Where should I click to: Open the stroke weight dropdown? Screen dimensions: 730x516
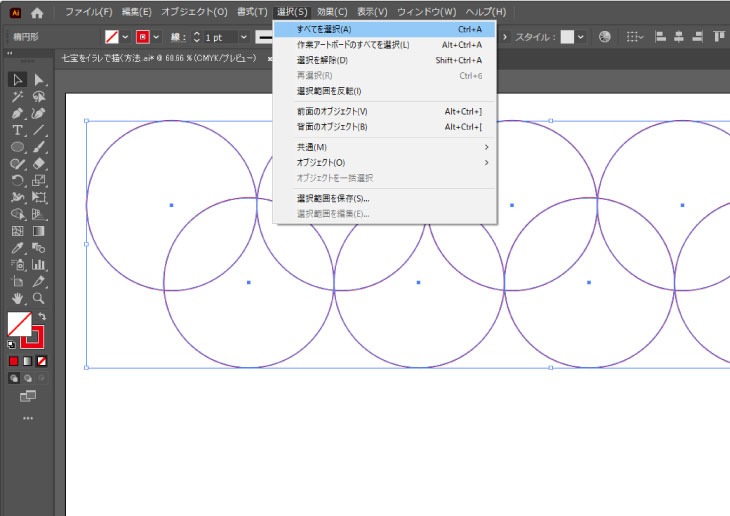[x=243, y=37]
